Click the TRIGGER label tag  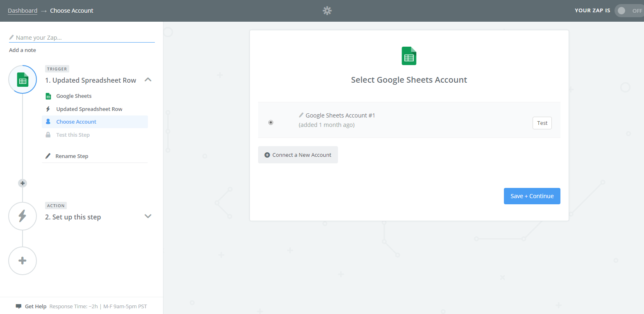pyautogui.click(x=57, y=69)
